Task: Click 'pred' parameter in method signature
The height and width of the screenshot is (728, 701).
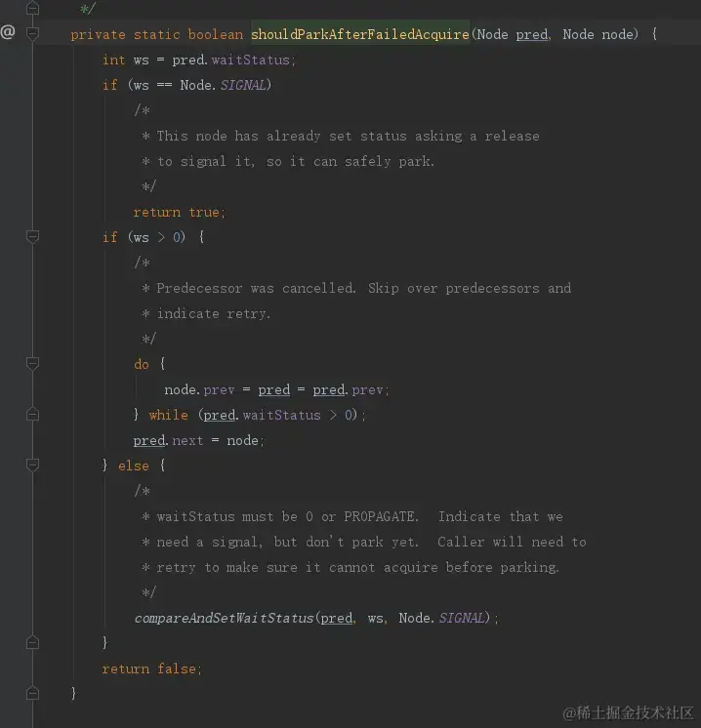Action: (x=532, y=34)
